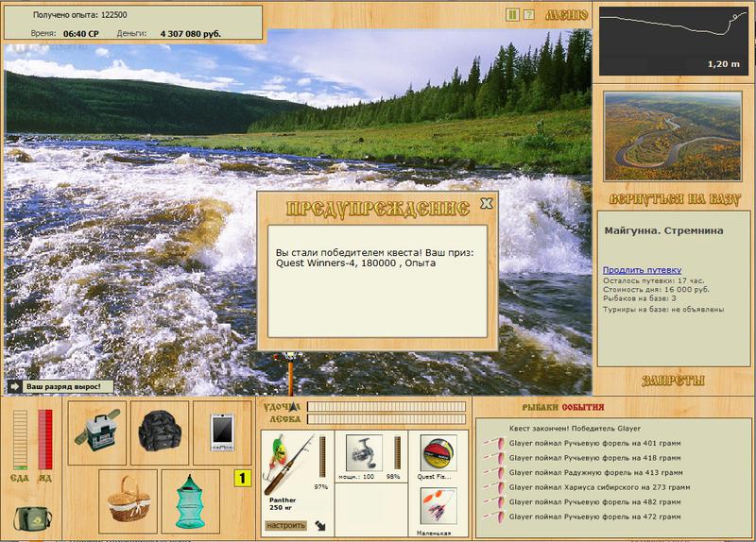Click the text Осталось путевки: 17 час.

[x=653, y=280]
